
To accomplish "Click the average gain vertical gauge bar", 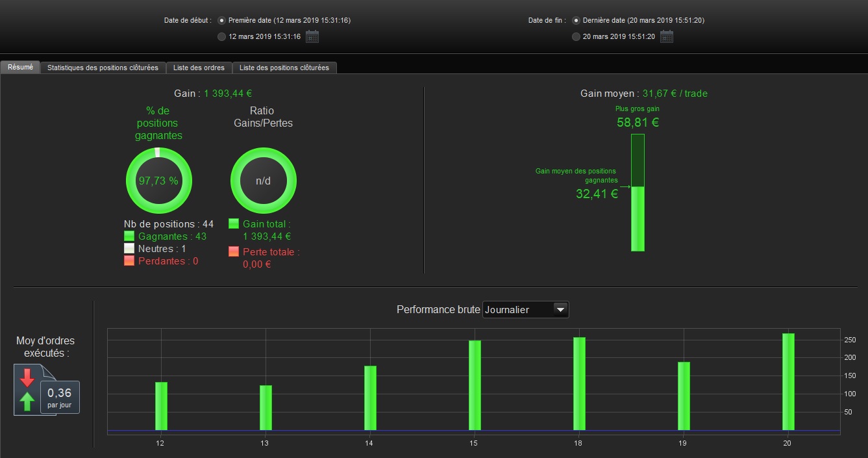I will click(638, 192).
